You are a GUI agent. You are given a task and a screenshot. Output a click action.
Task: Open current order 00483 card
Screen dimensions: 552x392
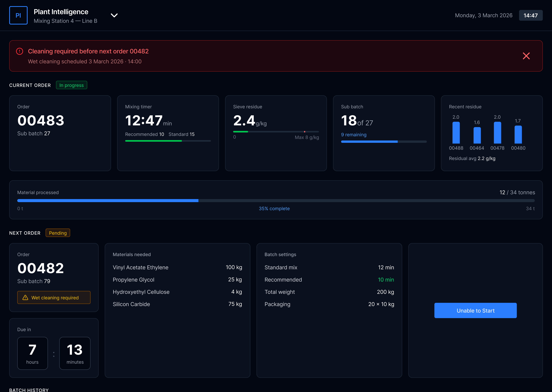click(x=60, y=133)
